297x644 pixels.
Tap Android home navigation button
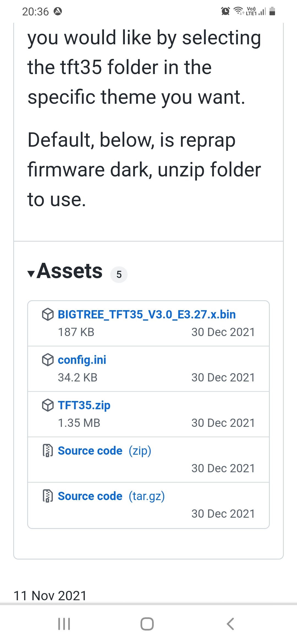point(147,624)
